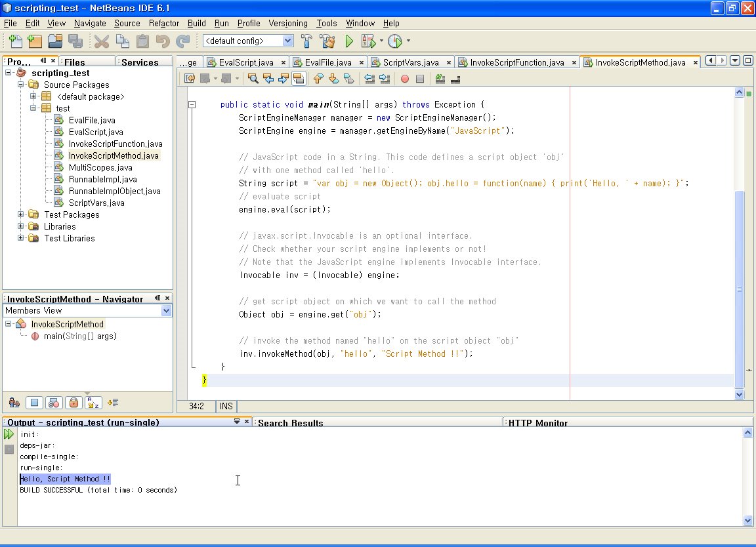Toggle show inherited members in Navigator

[x=14, y=403]
